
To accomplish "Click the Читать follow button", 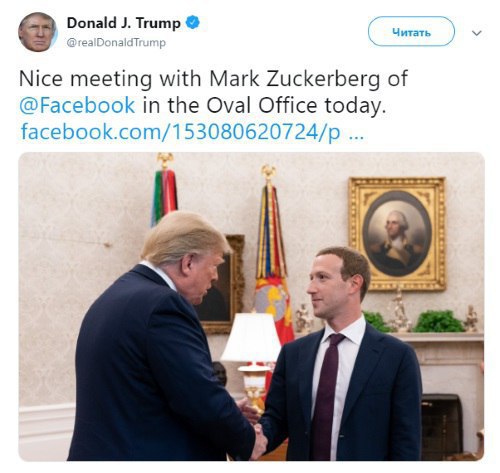I will (411, 32).
